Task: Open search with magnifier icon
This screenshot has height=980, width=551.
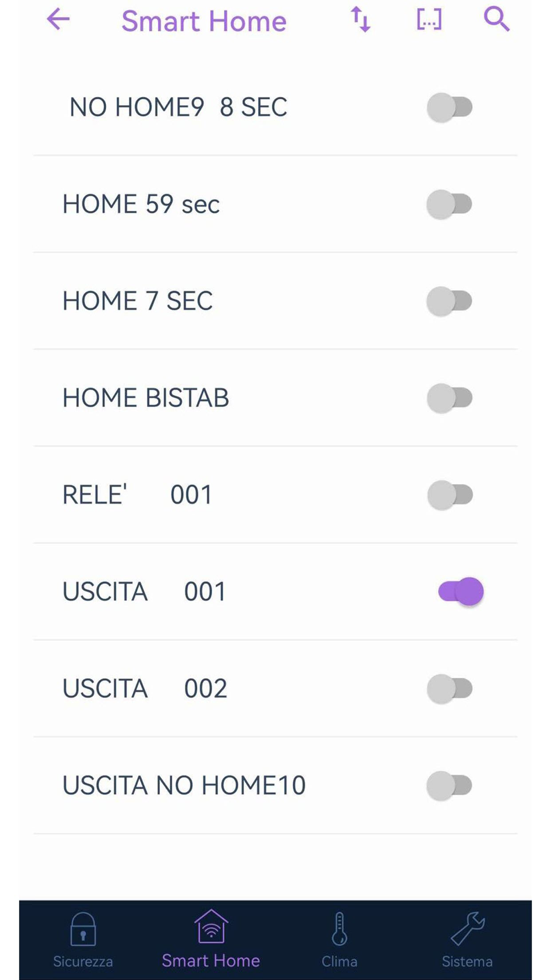Action: (x=496, y=20)
